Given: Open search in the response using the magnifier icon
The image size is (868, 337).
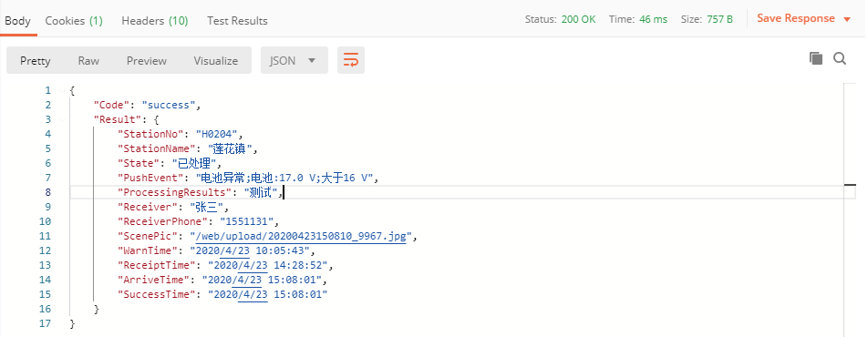Looking at the screenshot, I should pos(840,58).
